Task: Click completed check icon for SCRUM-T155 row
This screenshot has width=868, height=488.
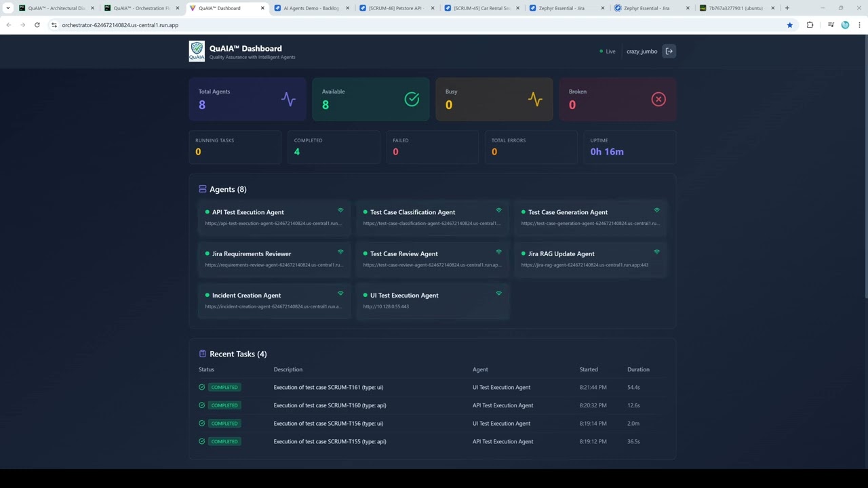Action: tap(201, 441)
